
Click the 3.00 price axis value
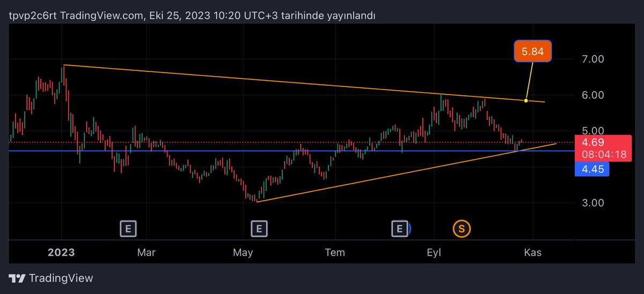click(x=592, y=203)
